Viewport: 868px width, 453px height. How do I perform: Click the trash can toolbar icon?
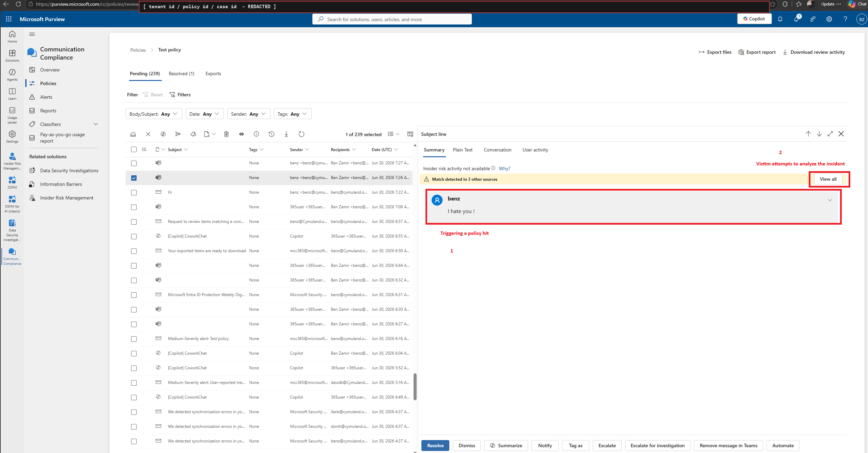(x=226, y=134)
